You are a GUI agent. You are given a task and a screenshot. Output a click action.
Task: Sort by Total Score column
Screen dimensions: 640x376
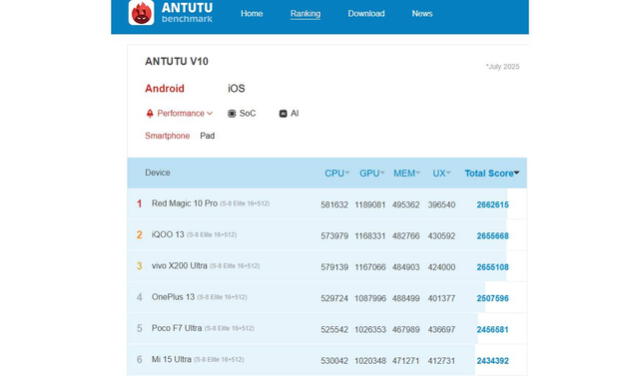pyautogui.click(x=492, y=173)
